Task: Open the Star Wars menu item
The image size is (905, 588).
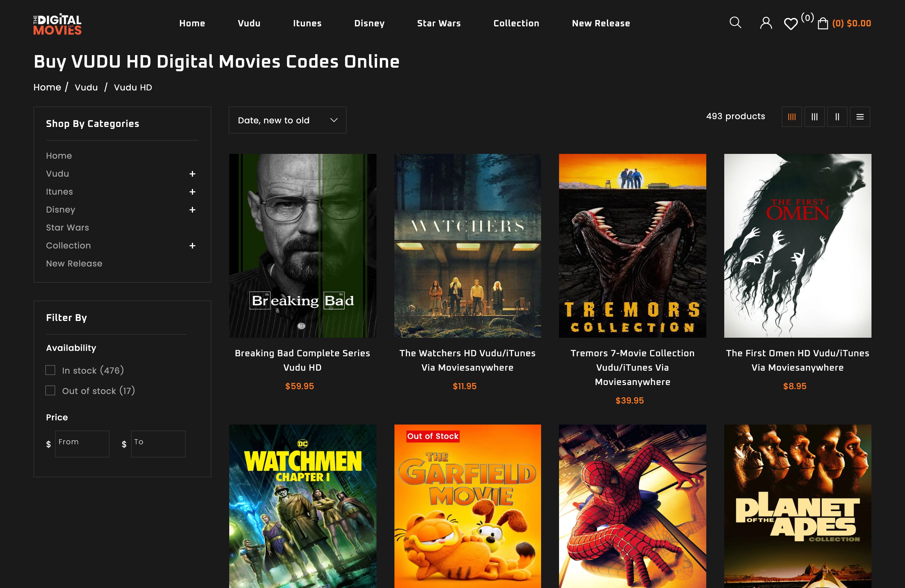Action: [x=439, y=23]
